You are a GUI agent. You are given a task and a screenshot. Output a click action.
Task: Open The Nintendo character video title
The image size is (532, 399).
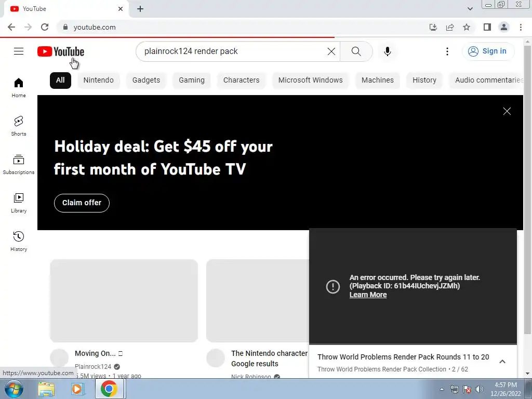270,358
